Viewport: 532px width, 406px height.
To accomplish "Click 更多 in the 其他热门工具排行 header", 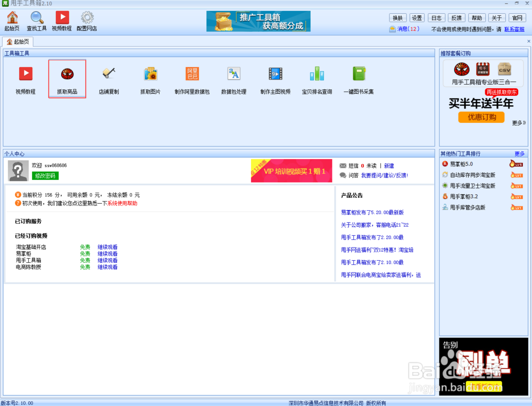I will pos(519,154).
